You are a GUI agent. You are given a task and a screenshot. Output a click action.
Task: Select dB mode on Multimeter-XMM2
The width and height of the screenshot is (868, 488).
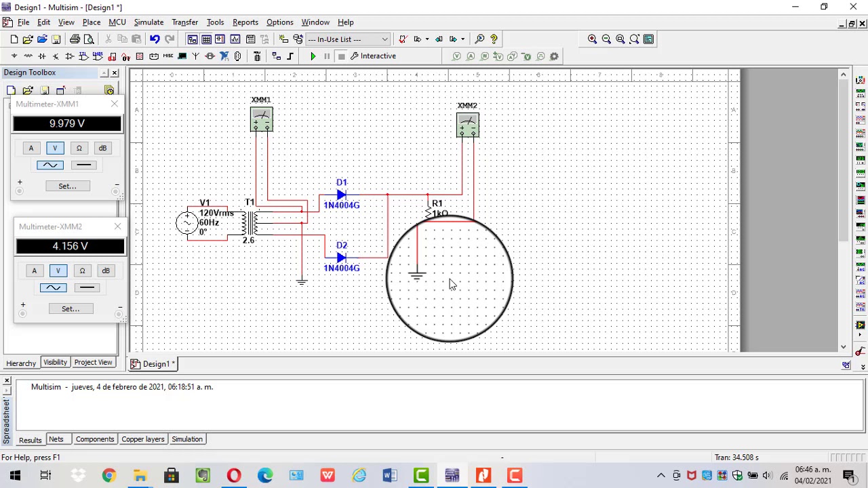106,270
